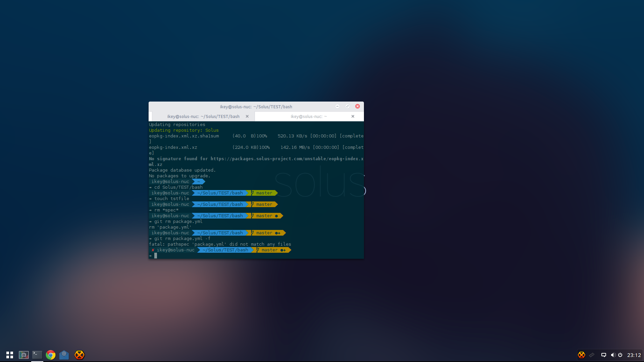Click "rm 'package.yml'" output line

point(170,227)
